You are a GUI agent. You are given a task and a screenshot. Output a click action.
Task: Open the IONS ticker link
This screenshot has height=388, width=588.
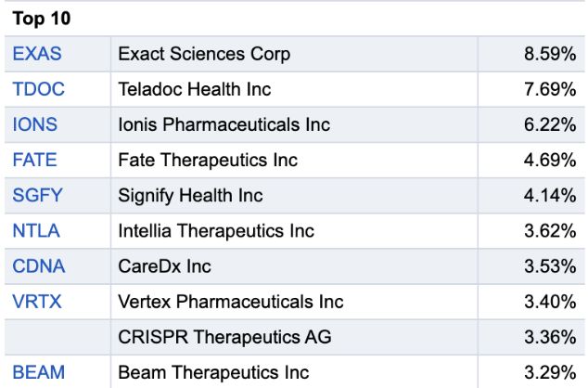tap(35, 124)
